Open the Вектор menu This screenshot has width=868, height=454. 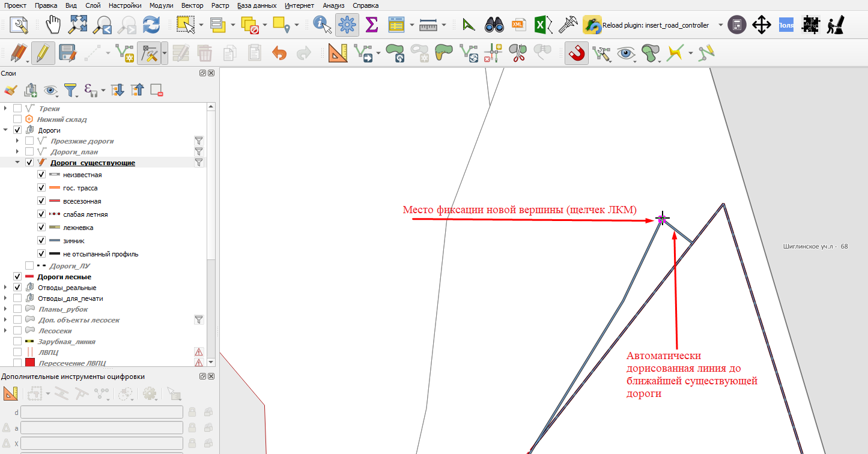tap(192, 5)
